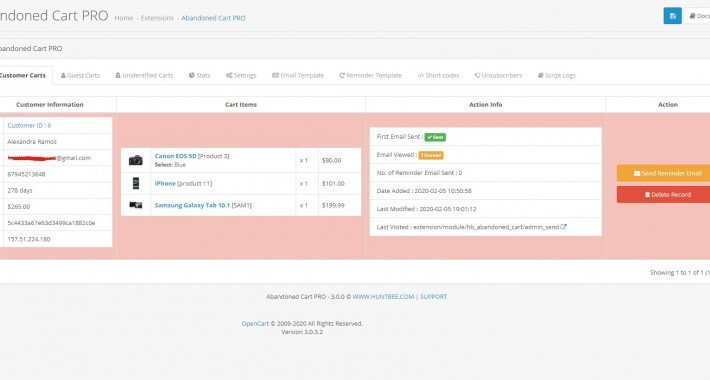The height and width of the screenshot is (380, 710).
Task: Click the Customer Information column header
Action: tap(50, 105)
